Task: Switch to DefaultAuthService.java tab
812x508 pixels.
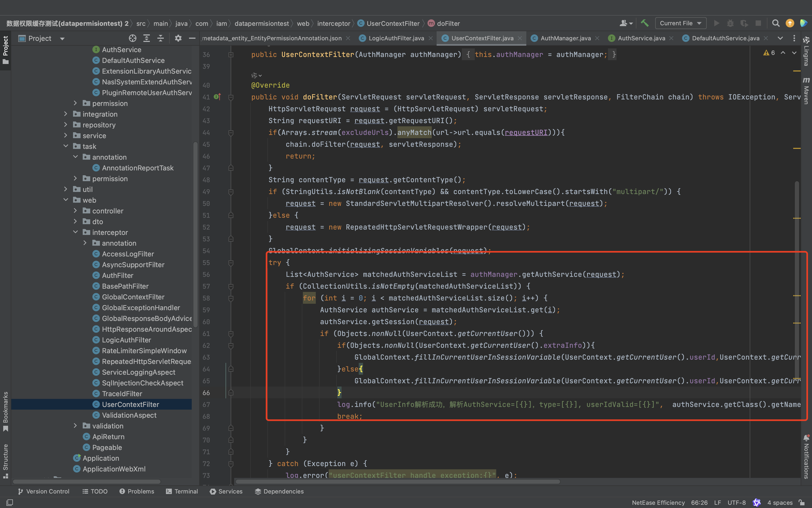Action: pos(726,38)
